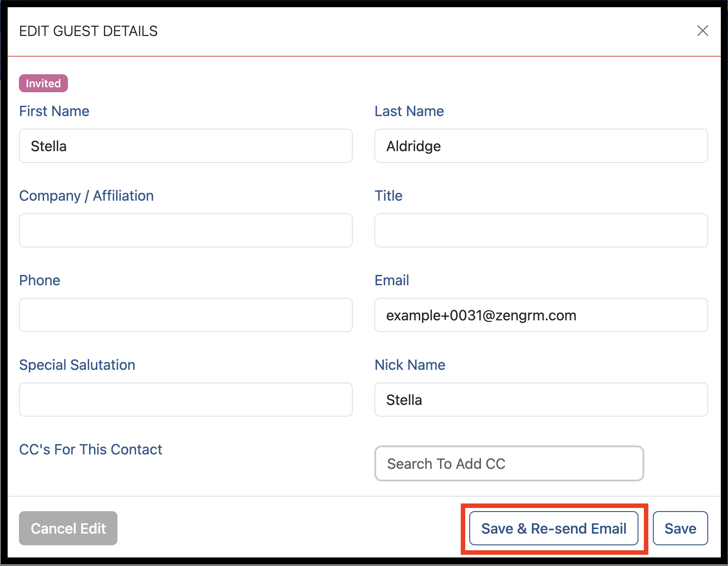The width and height of the screenshot is (728, 566).
Task: Select the Email field with example+0031@zengrm.com
Action: point(541,315)
